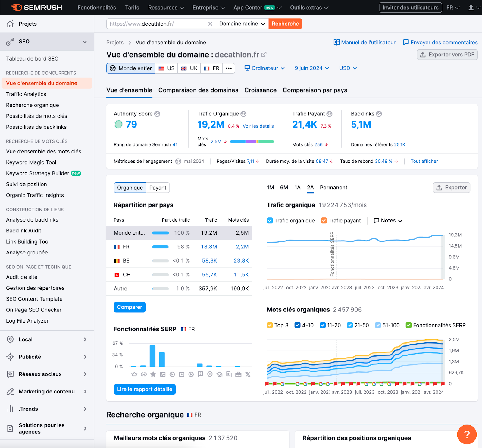Click the crown SERP feature icon
Image resolution: width=482 pixels, height=448 pixels.
pyautogui.click(x=134, y=374)
